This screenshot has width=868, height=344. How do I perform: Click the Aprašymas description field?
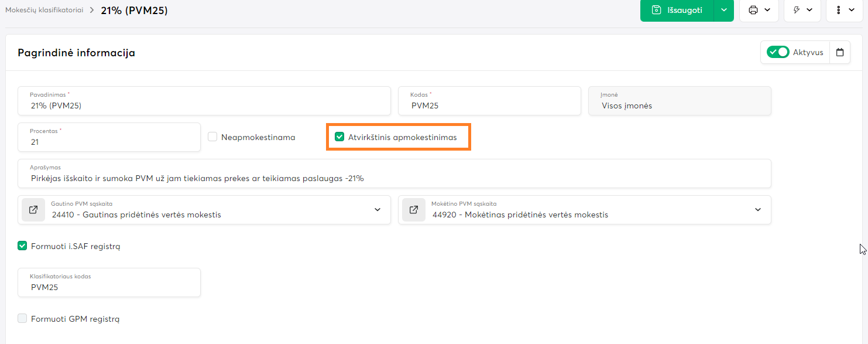pyautogui.click(x=394, y=178)
